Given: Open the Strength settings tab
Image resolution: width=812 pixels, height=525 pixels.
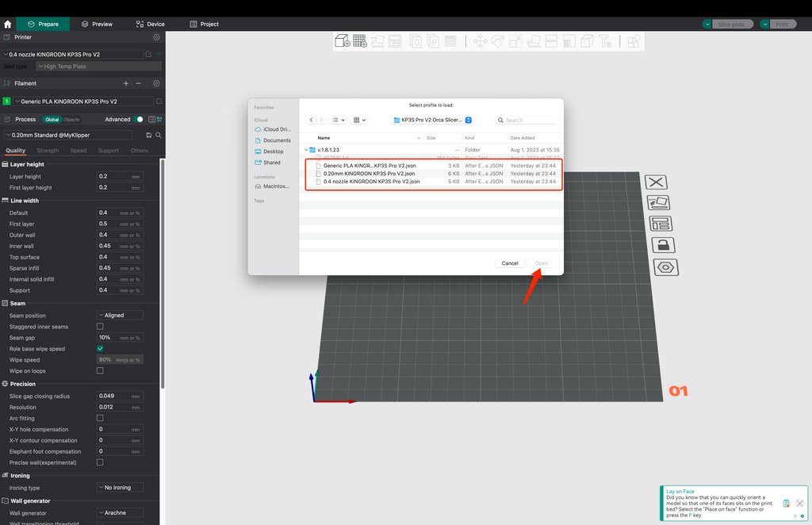Looking at the screenshot, I should pyautogui.click(x=47, y=151).
